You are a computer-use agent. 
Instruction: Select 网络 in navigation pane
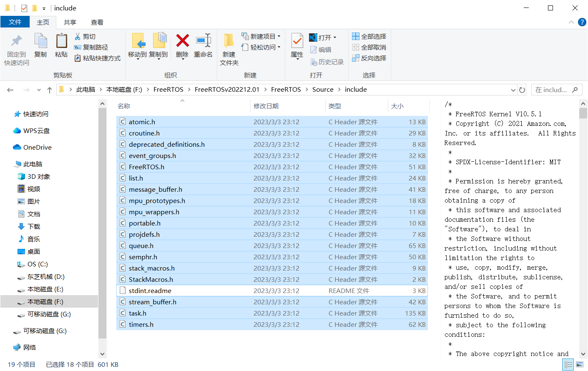30,348
